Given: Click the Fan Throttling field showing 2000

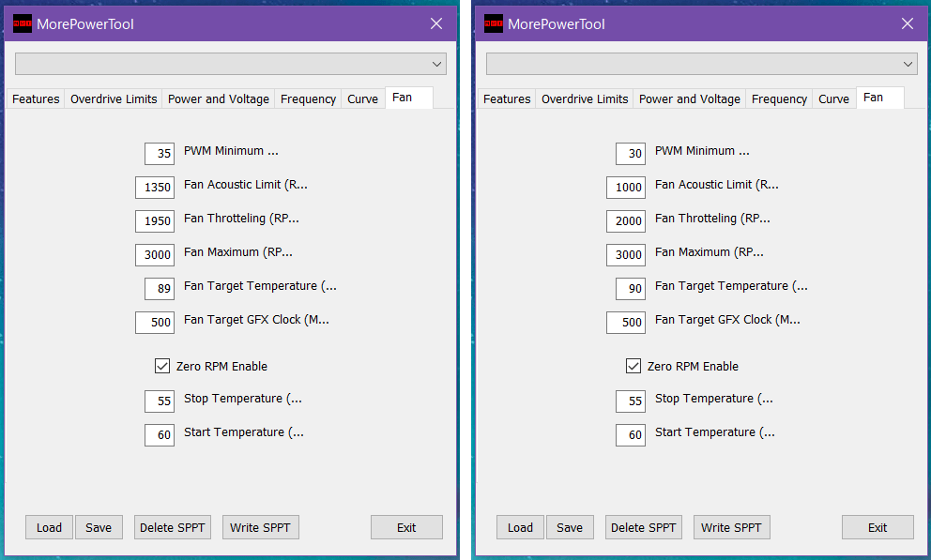Looking at the screenshot, I should tap(626, 221).
